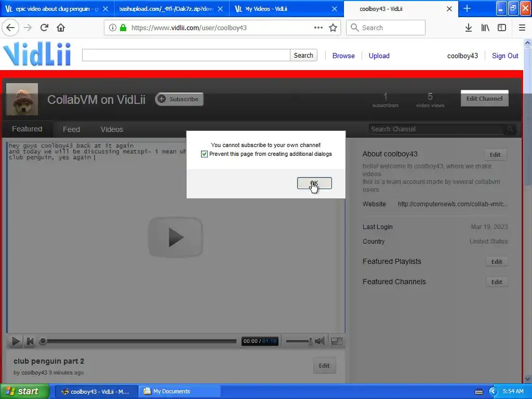Click the video seek bar
The height and width of the screenshot is (399, 532).
(139, 341)
